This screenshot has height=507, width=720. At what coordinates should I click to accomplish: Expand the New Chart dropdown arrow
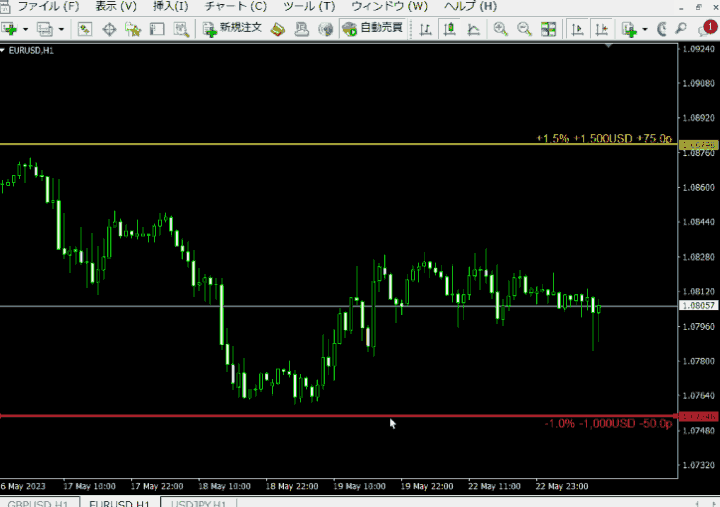(x=25, y=29)
